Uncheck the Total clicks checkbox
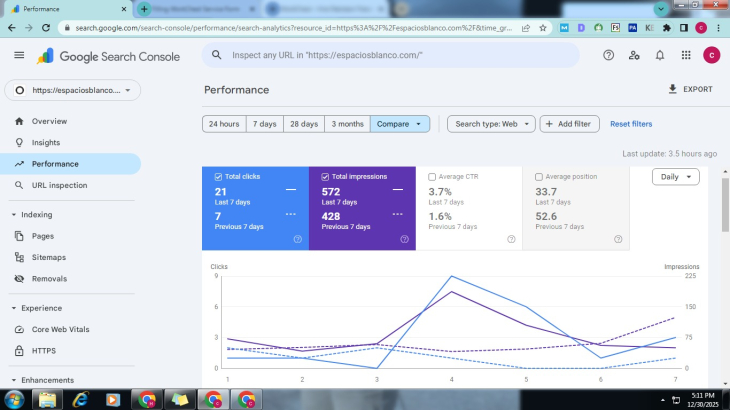 218,177
